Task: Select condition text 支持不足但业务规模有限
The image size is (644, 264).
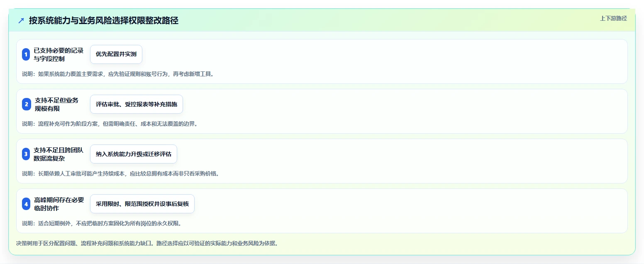Action: click(56, 104)
